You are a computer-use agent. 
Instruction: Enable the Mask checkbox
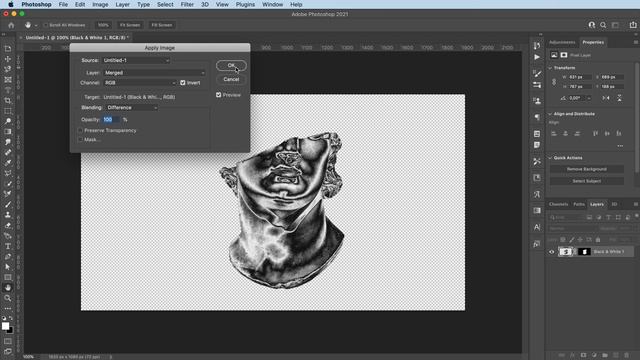(x=80, y=140)
